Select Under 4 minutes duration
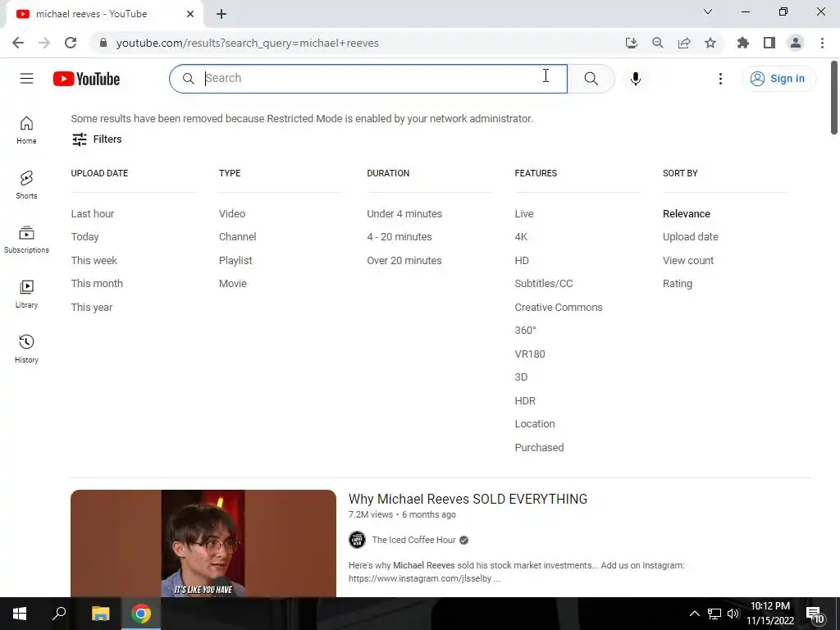 [x=404, y=214]
